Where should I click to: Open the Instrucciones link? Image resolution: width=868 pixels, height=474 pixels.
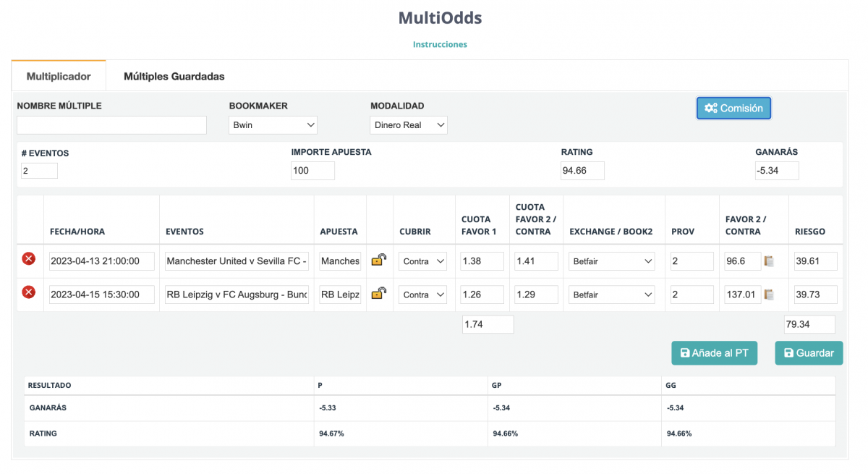pos(440,44)
